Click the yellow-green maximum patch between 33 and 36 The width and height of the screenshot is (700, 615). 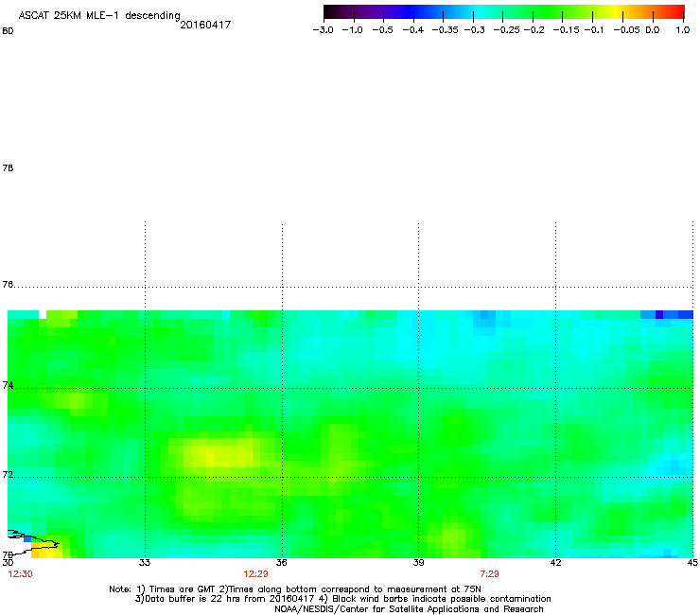coord(222,455)
